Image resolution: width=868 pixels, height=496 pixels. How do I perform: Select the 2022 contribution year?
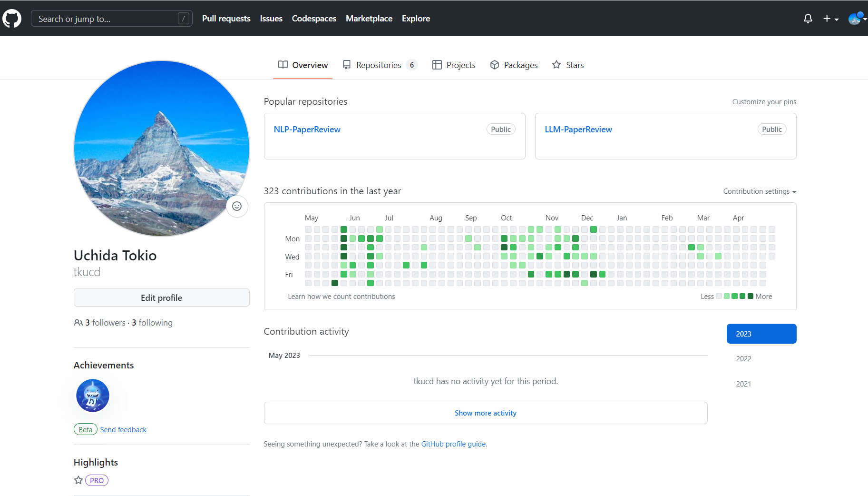click(743, 359)
